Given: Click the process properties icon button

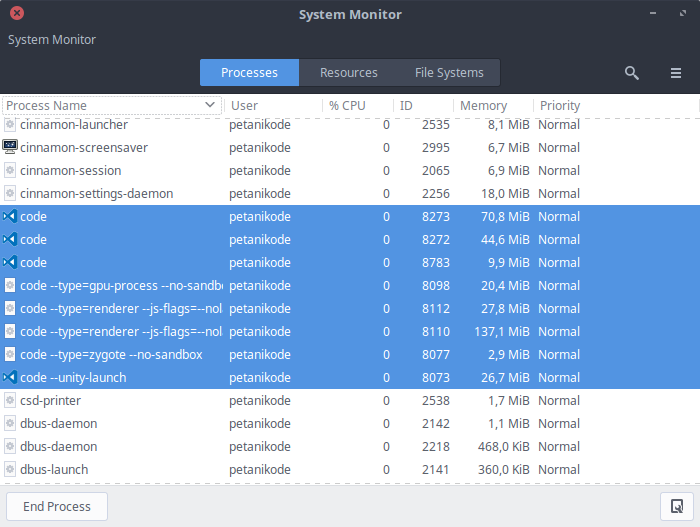Looking at the screenshot, I should pos(677,506).
